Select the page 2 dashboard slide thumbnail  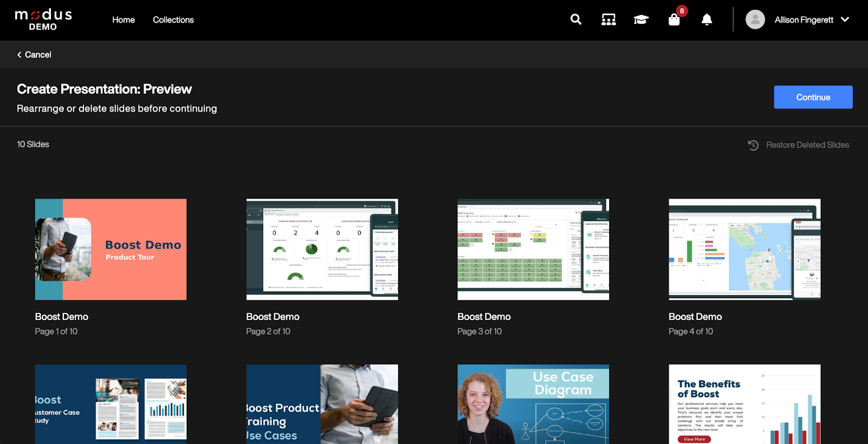click(322, 249)
